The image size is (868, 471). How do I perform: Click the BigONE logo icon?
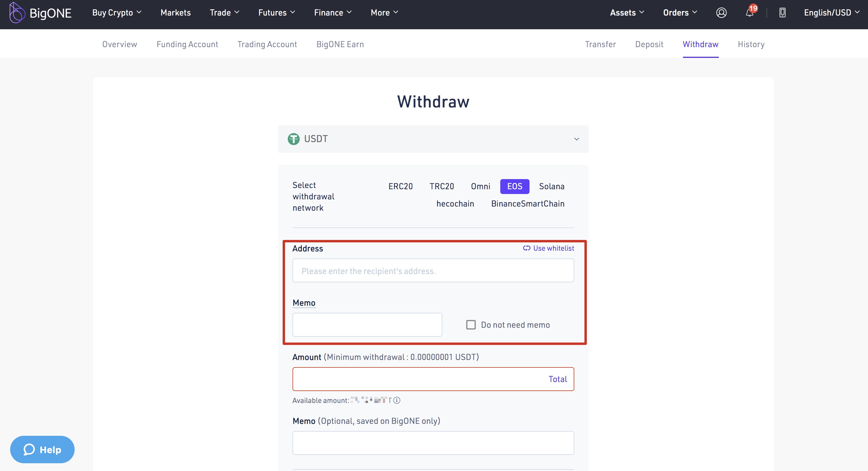point(17,13)
